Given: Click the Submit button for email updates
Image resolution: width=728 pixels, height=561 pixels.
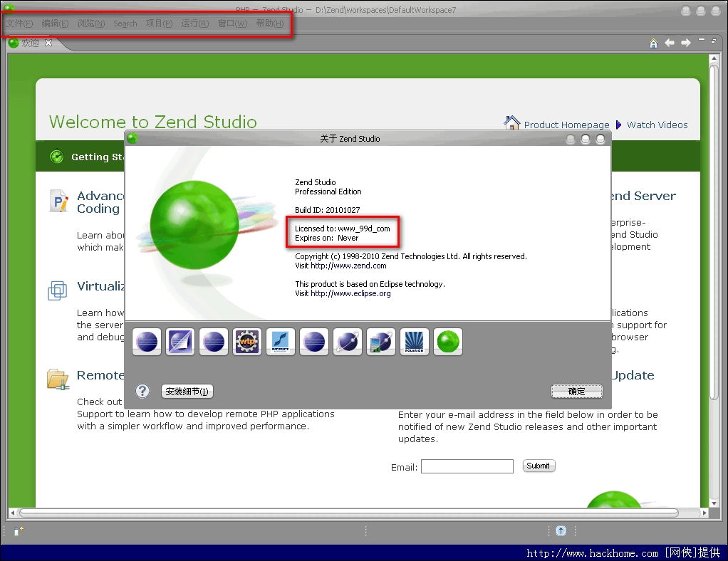Looking at the screenshot, I should click(x=539, y=466).
